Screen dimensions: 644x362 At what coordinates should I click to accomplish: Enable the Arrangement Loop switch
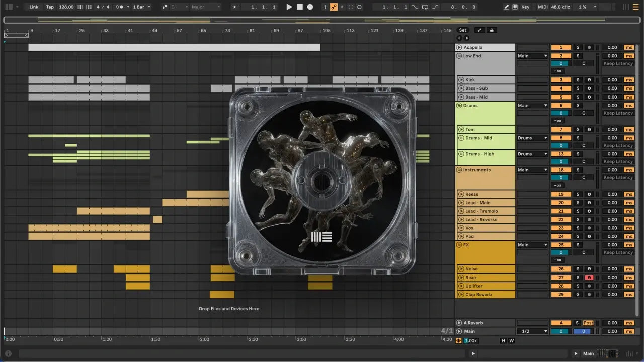[x=425, y=7]
